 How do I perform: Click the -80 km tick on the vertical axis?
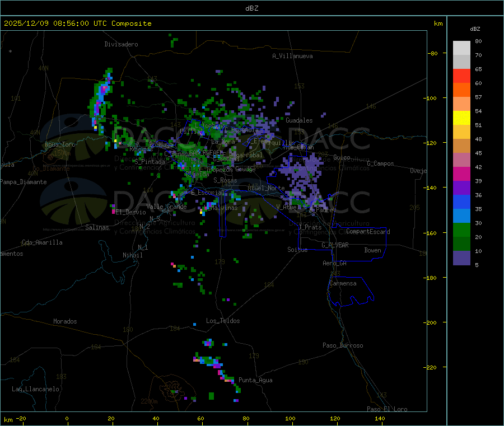click(433, 53)
